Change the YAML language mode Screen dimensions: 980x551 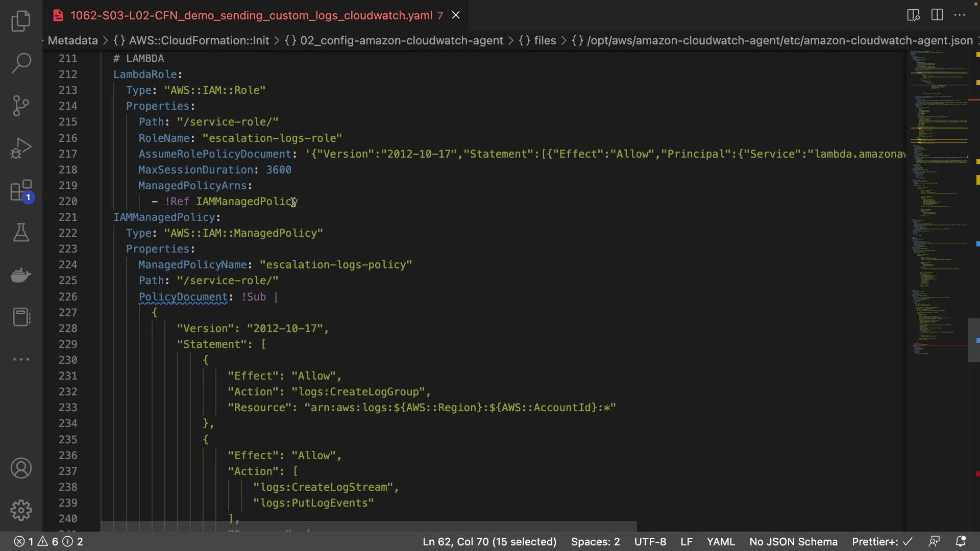pyautogui.click(x=721, y=541)
